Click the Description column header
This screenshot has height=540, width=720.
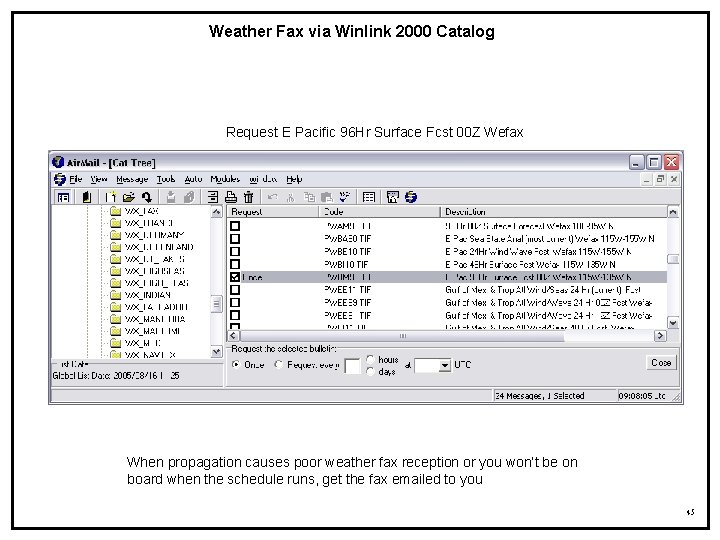(553, 212)
